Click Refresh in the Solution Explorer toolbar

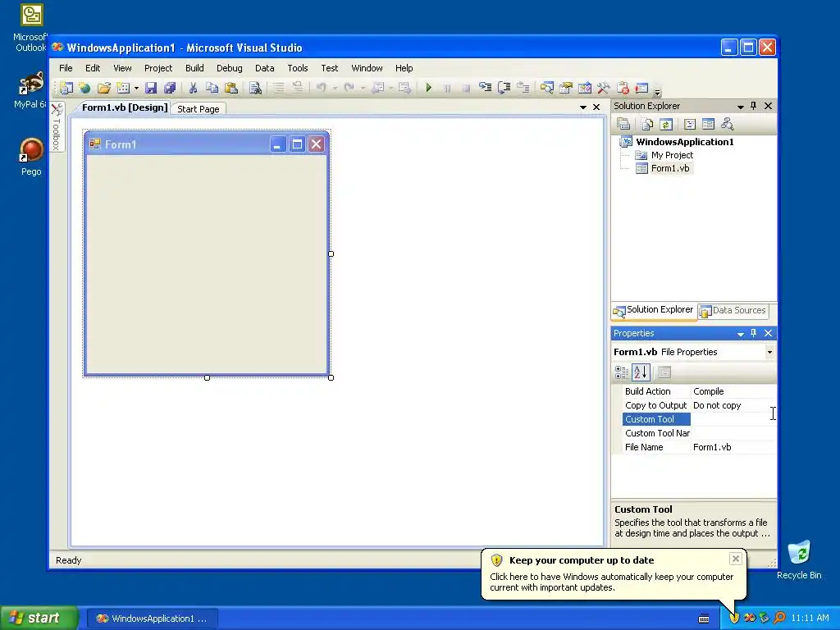666,125
